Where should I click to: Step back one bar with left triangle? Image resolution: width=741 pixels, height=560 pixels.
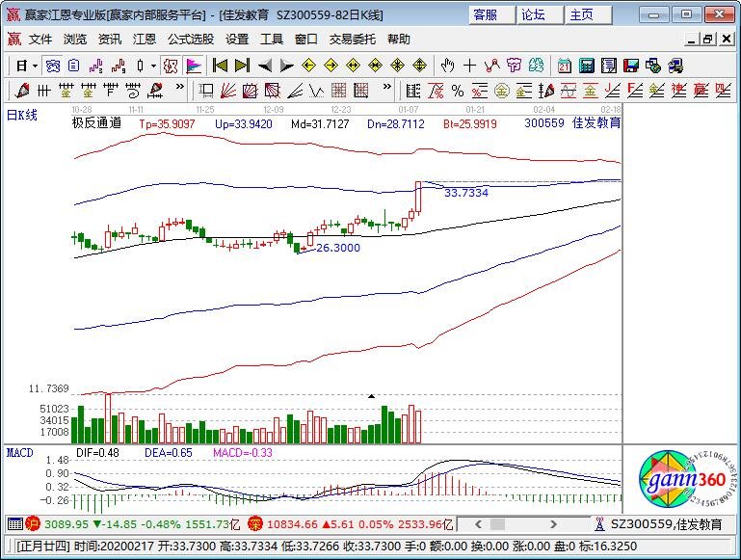[265, 66]
